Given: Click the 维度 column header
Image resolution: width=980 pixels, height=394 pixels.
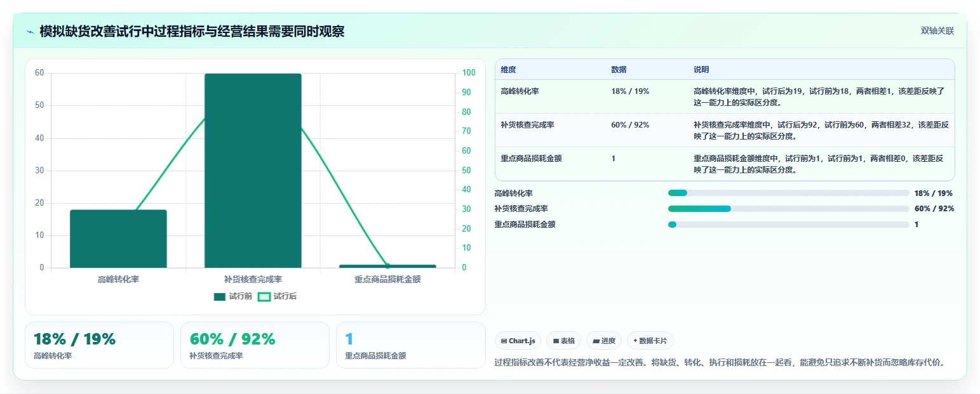Looking at the screenshot, I should tap(508, 70).
